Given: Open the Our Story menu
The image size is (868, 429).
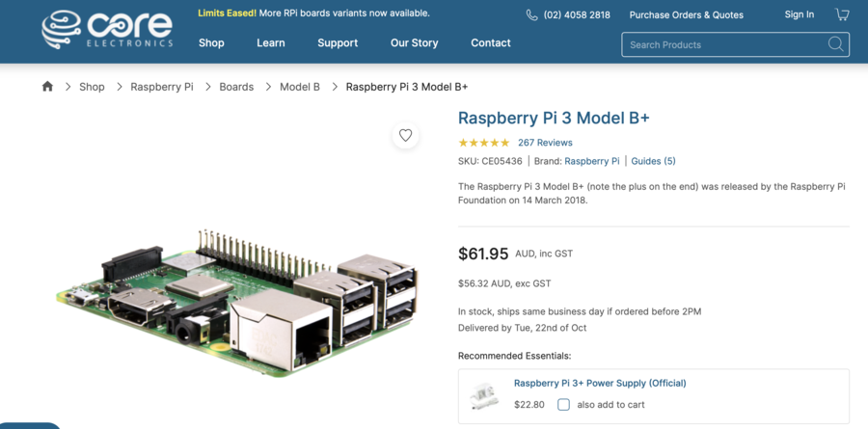Looking at the screenshot, I should click(415, 43).
